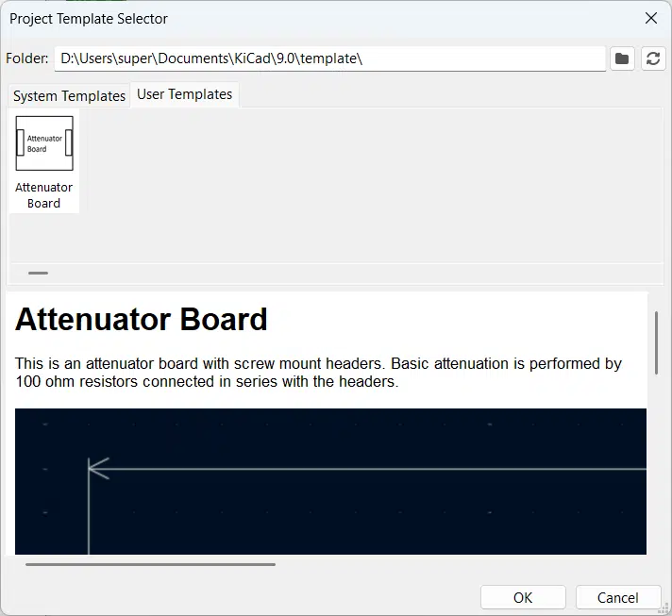Click the refresh templates icon

pos(653,58)
